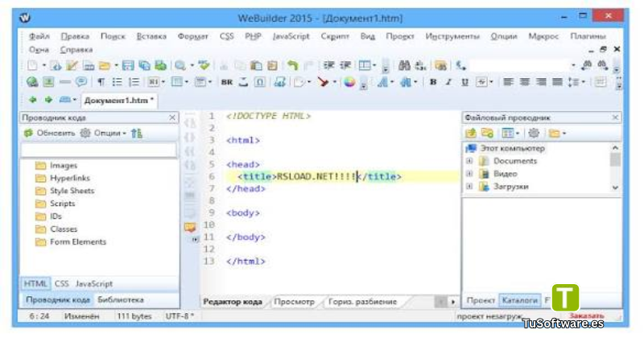Screen dimensions: 644x338
Task: Click the Заказать link in status bar
Action: [587, 315]
